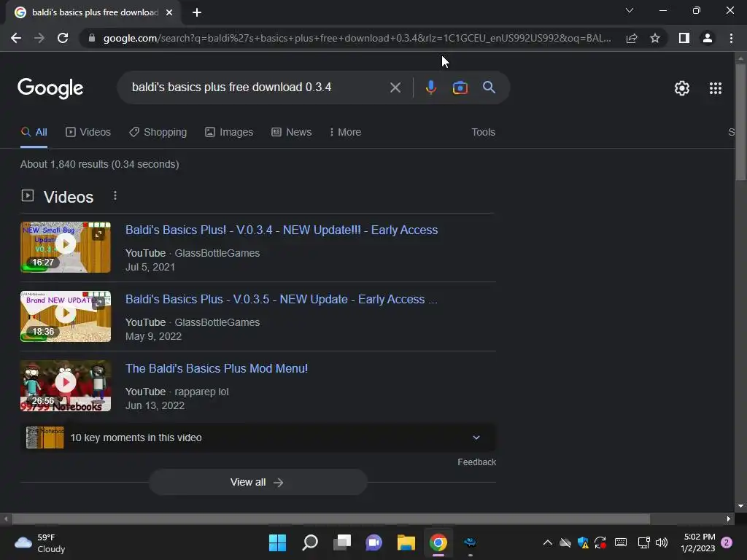The height and width of the screenshot is (560, 747).
Task: Open the Google apps grid
Action: tap(715, 88)
